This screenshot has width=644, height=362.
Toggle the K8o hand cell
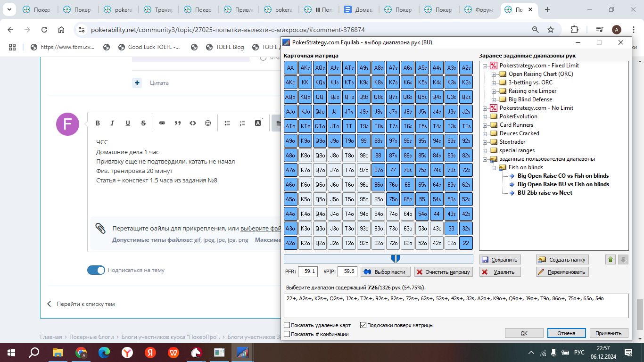(x=305, y=156)
